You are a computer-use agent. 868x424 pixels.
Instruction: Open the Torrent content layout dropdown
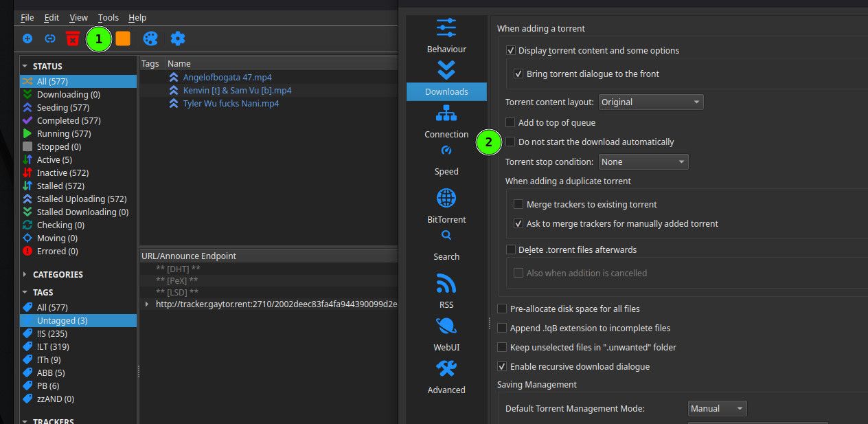[651, 102]
